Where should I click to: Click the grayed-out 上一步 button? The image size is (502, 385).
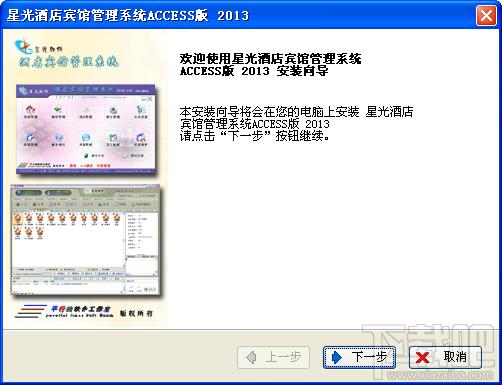(273, 357)
